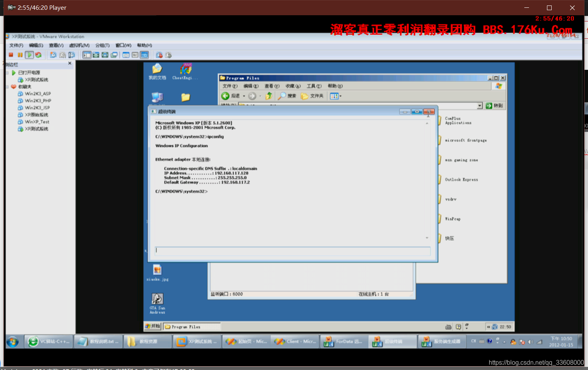Open the 工具(T) menu in Program Files window

(x=314, y=86)
